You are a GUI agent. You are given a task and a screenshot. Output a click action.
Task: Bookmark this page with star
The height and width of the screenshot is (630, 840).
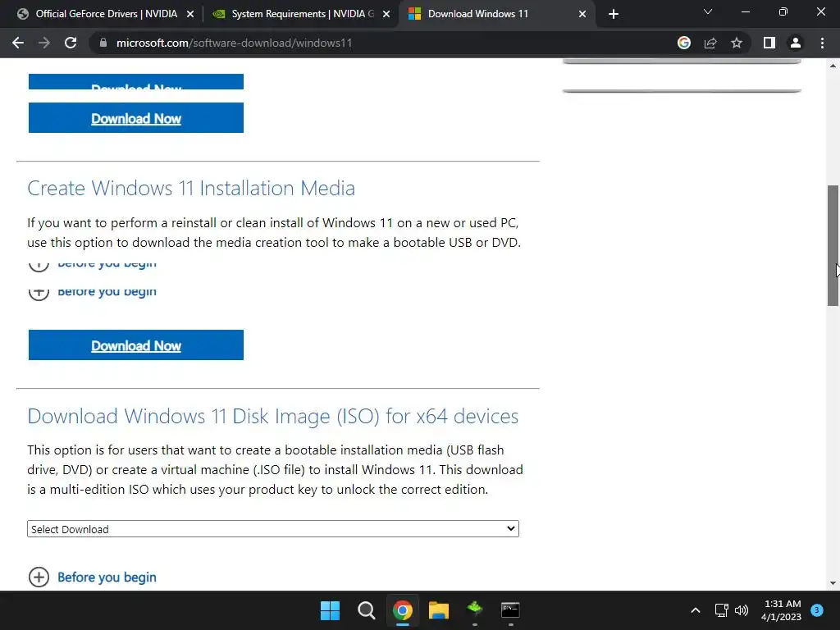pos(737,43)
